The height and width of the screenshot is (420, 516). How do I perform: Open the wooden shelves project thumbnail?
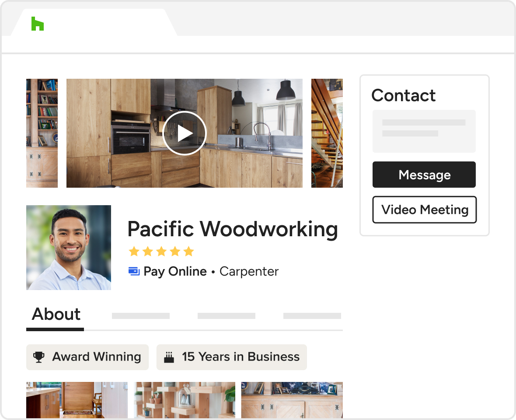[184, 400]
